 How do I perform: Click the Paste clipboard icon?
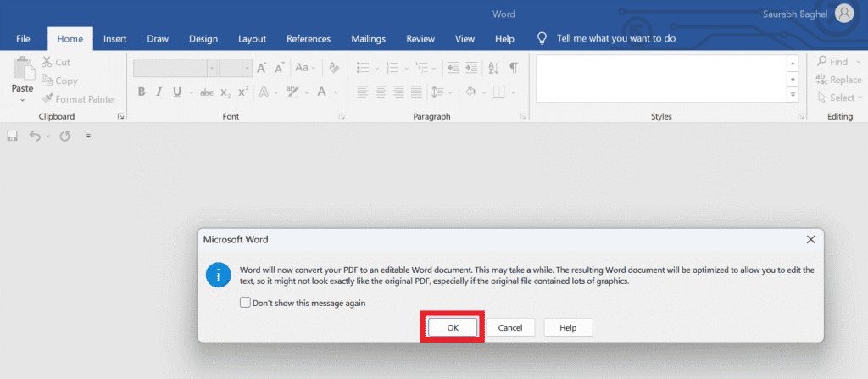(23, 69)
